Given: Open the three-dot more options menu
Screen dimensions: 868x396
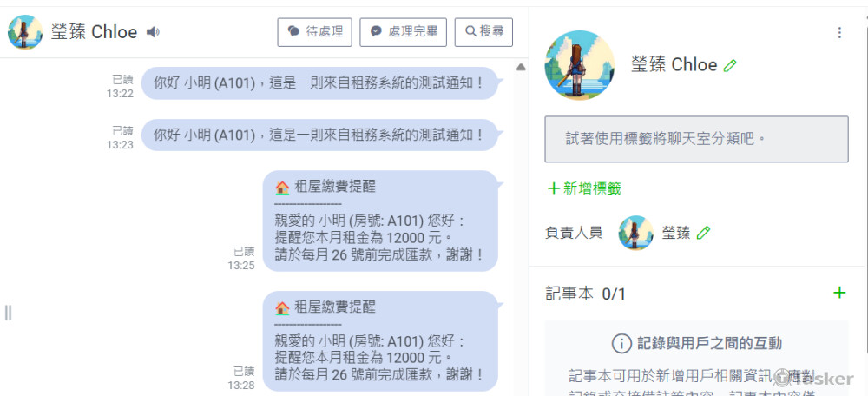Looking at the screenshot, I should click(839, 33).
